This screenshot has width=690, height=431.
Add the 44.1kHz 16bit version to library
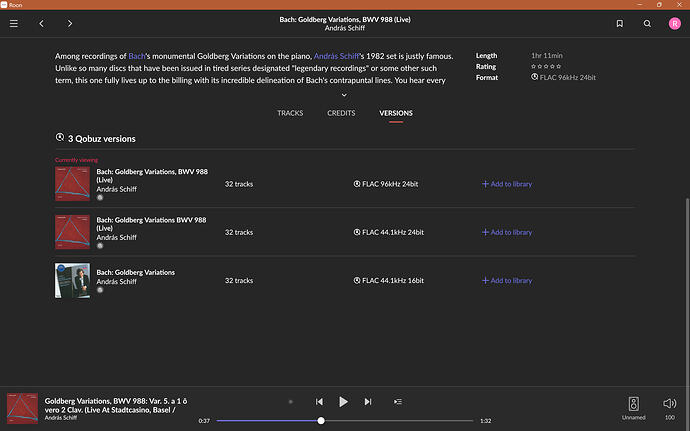(x=507, y=280)
